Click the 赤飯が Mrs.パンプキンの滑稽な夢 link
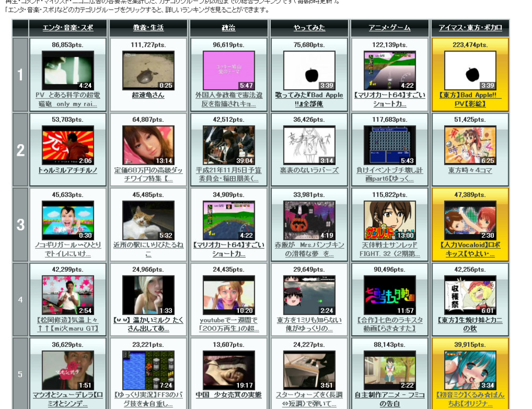Viewport: 532px width, 409px height. pyautogui.click(x=309, y=249)
